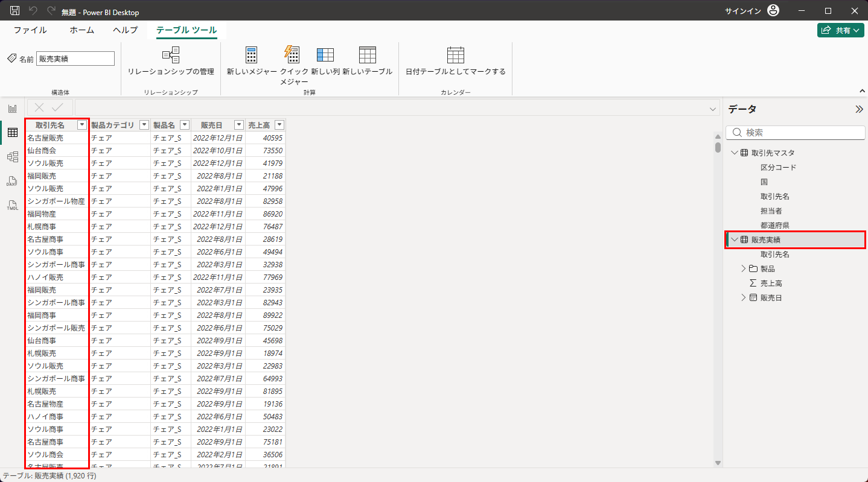The image size is (868, 482).
Task: Click the サインイン link
Action: [x=744, y=11]
